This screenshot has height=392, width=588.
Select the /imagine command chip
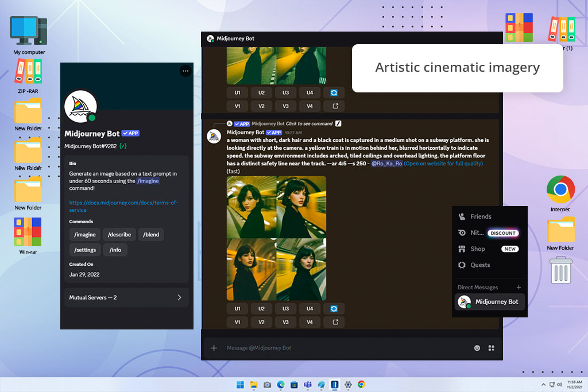[85, 235]
